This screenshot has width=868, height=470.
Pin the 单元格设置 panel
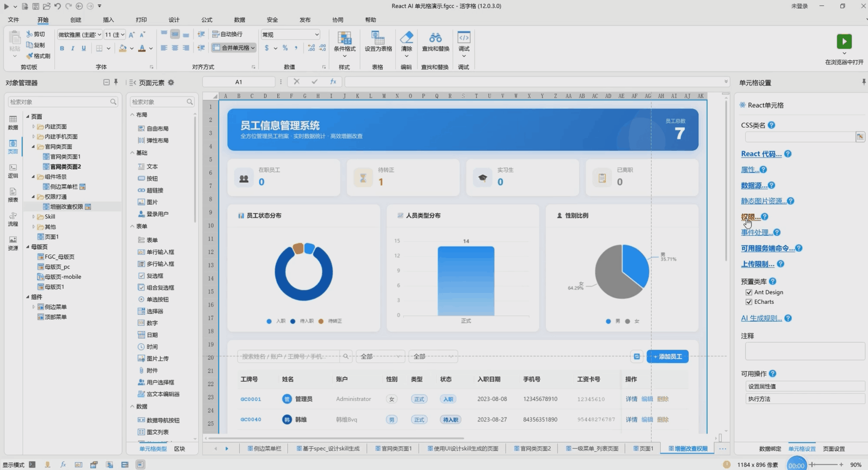pos(863,82)
